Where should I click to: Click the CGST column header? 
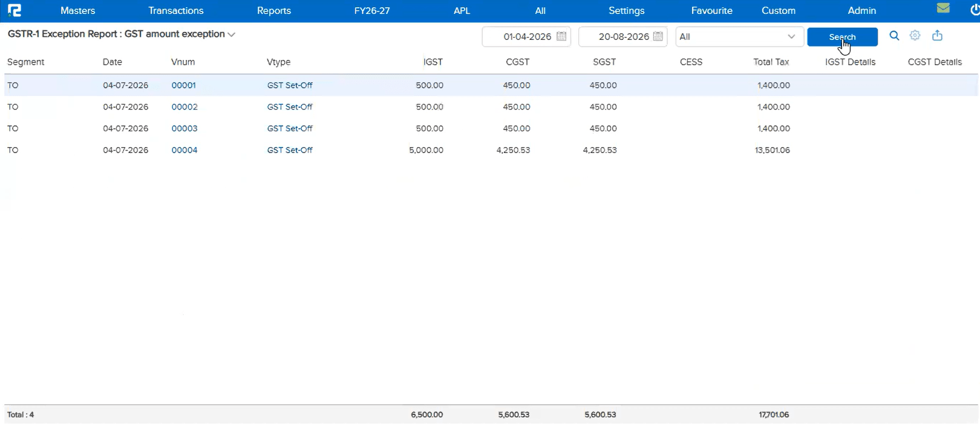pos(518,62)
